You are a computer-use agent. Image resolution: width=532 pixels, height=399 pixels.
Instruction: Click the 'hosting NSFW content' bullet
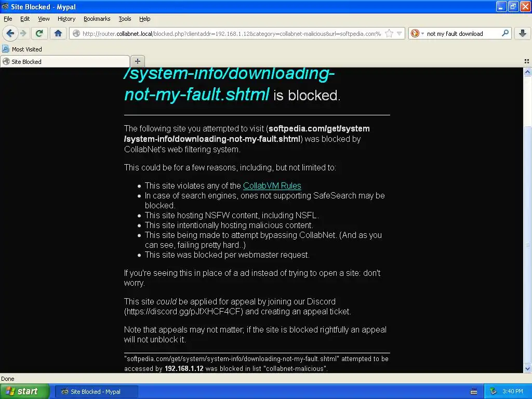[x=232, y=216]
